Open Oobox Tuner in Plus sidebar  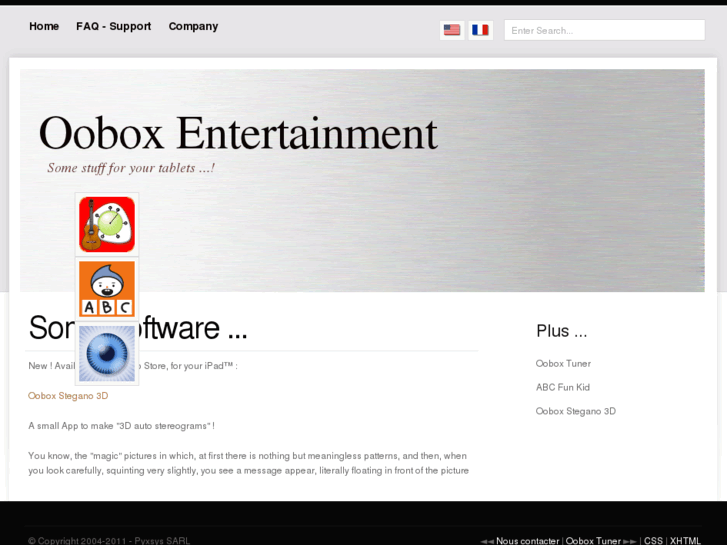point(563,364)
